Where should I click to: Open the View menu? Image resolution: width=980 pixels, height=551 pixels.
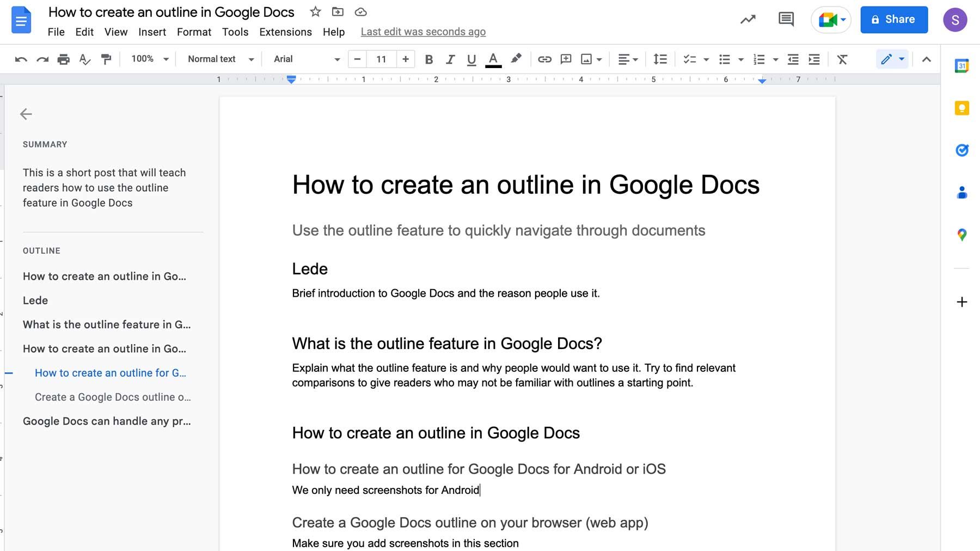click(116, 32)
